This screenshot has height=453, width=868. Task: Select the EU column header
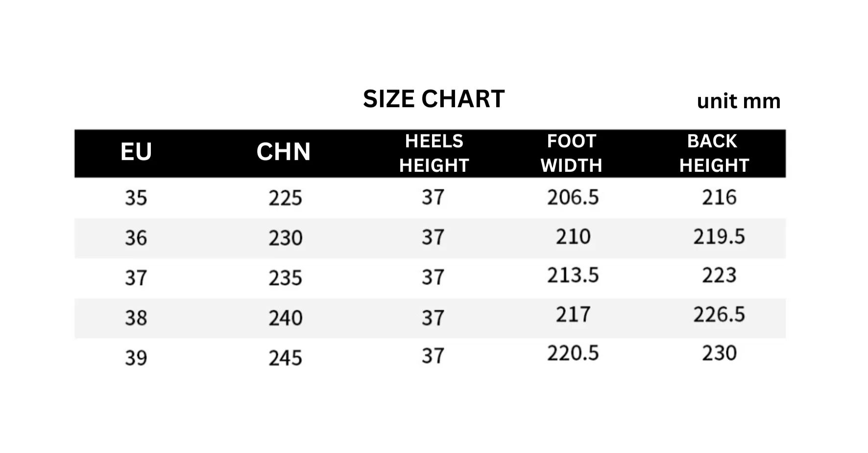coord(136,152)
